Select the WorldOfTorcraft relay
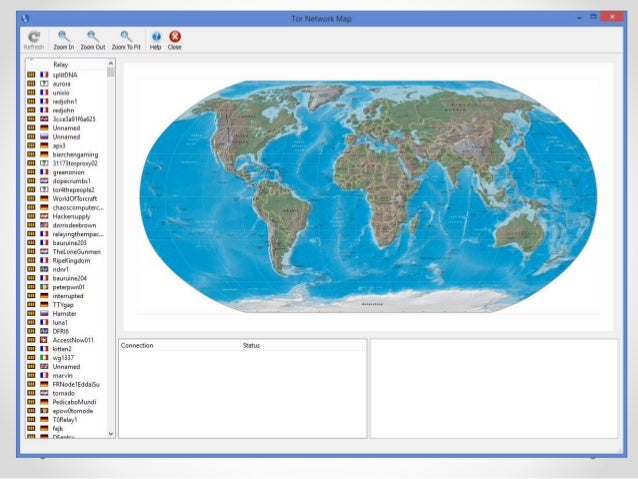Image resolution: width=638 pixels, height=479 pixels. [76, 199]
